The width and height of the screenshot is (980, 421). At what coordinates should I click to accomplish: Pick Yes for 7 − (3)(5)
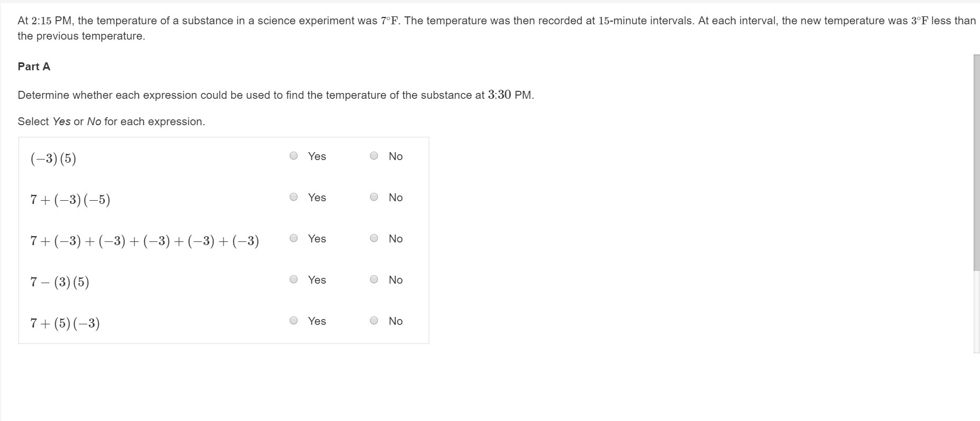point(294,279)
